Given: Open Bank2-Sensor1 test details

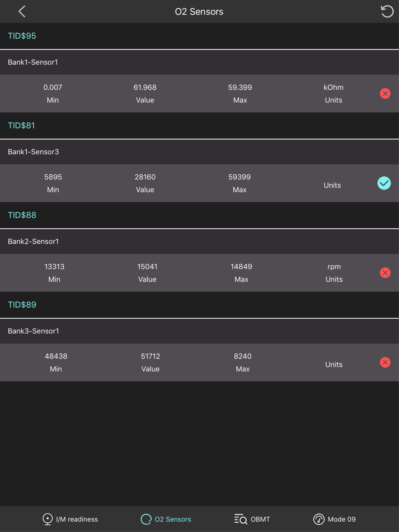Looking at the screenshot, I should coord(34,241).
